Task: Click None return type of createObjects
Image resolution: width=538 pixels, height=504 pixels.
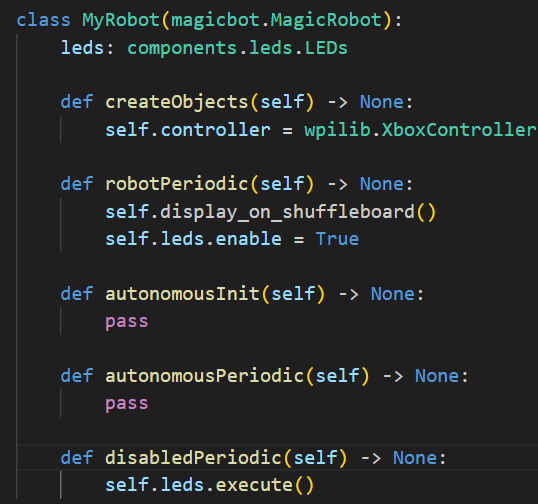Action: coord(381,102)
